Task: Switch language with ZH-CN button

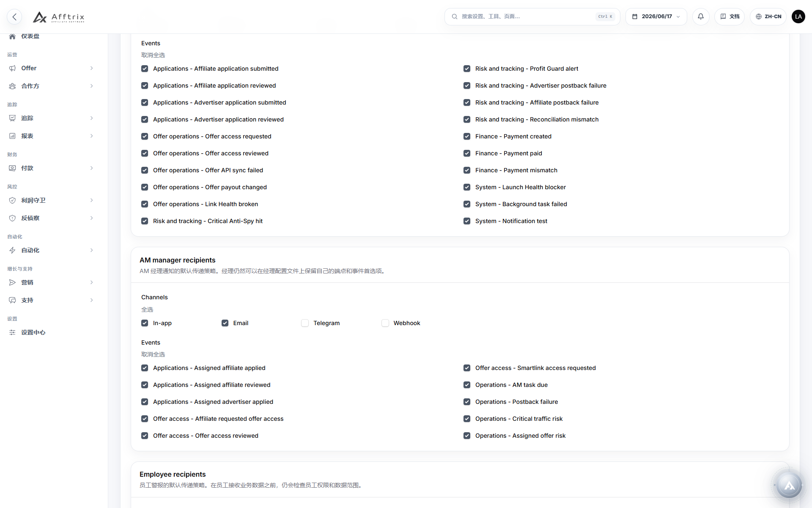Action: click(768, 17)
